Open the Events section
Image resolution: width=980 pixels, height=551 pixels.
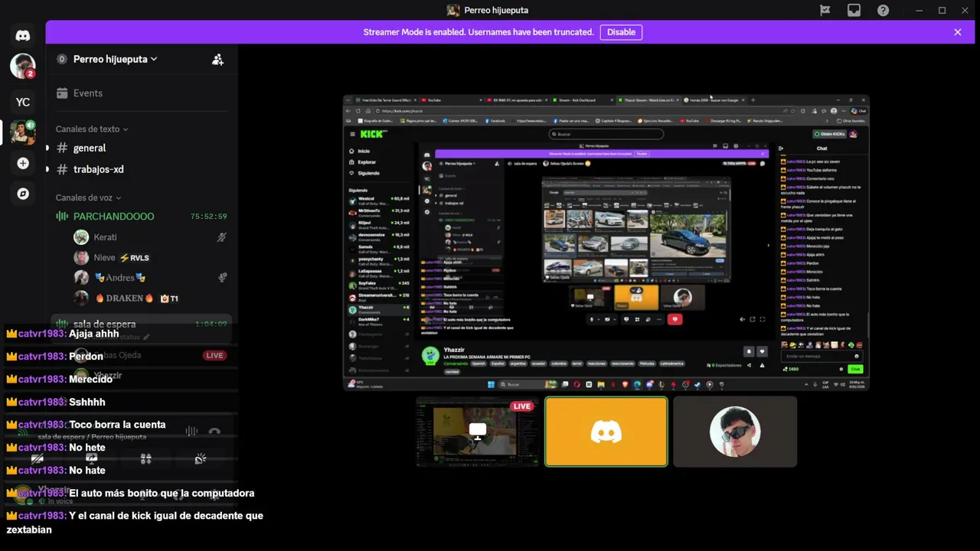coord(141,93)
